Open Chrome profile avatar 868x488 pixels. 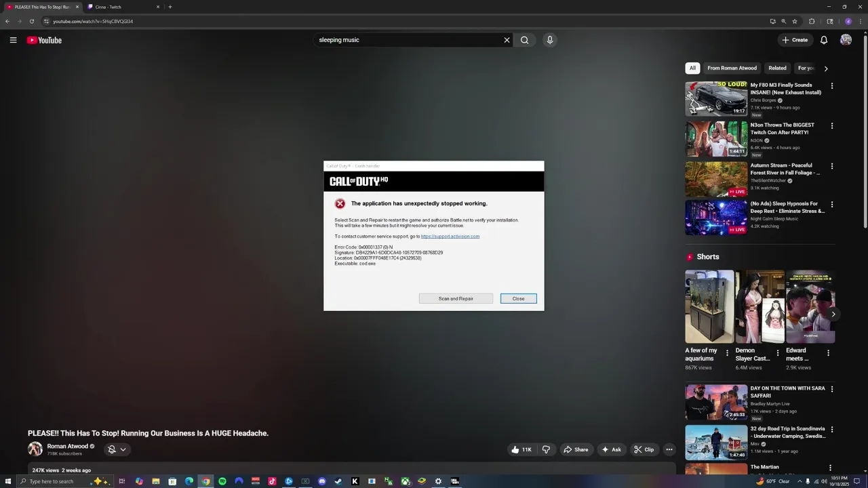coord(848,21)
